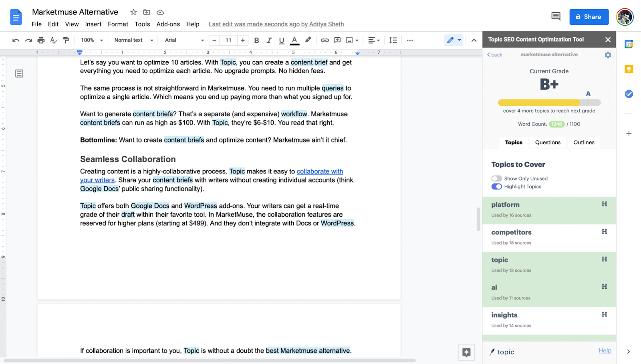Open the comment history icon
The image size is (641, 364).
pyautogui.click(x=556, y=16)
